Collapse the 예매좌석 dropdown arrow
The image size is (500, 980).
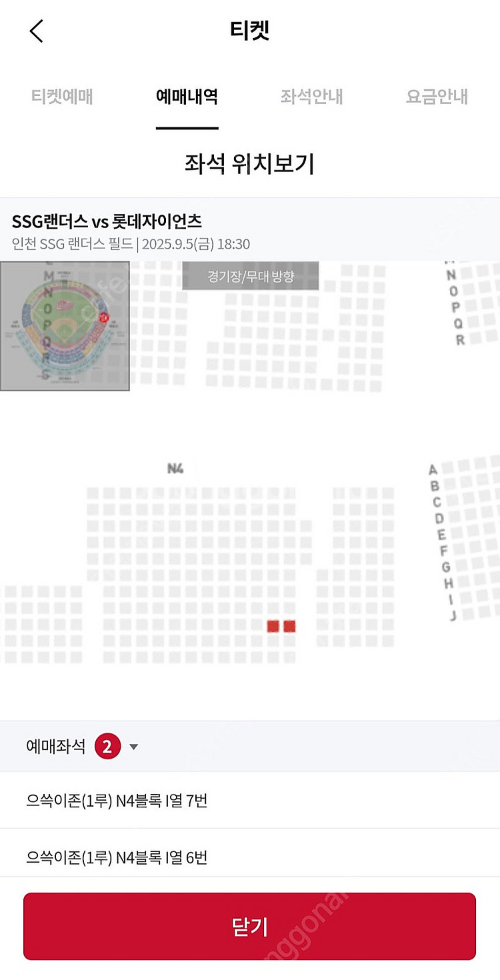click(133, 747)
